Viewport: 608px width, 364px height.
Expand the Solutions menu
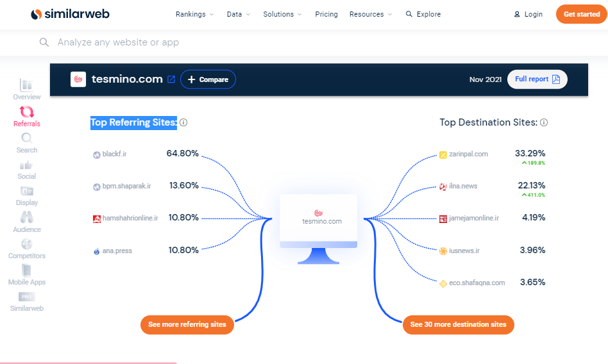click(x=282, y=14)
